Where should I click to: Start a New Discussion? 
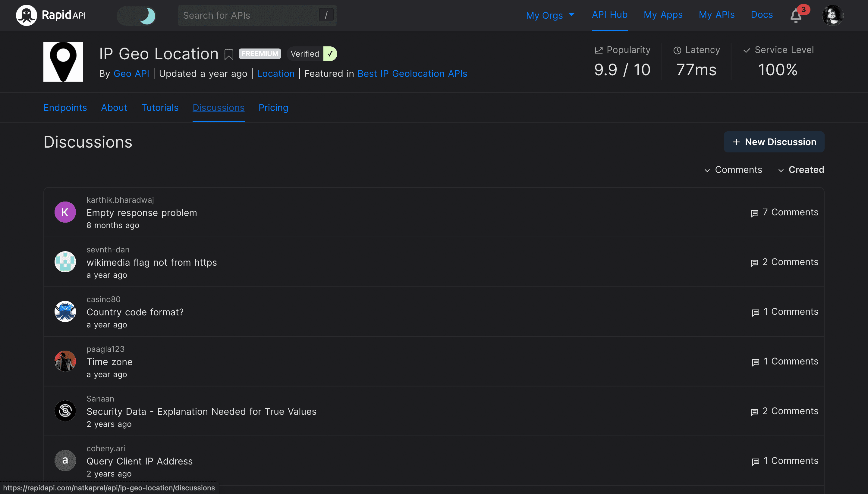[x=774, y=142]
